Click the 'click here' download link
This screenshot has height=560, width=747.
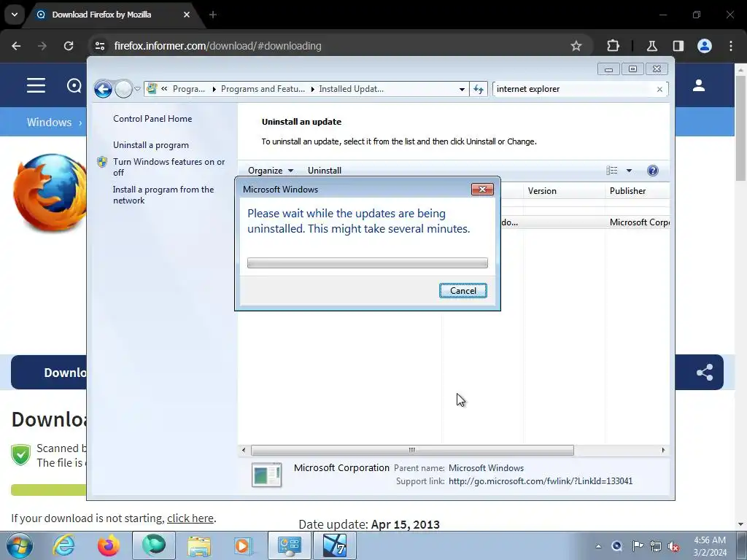point(190,518)
